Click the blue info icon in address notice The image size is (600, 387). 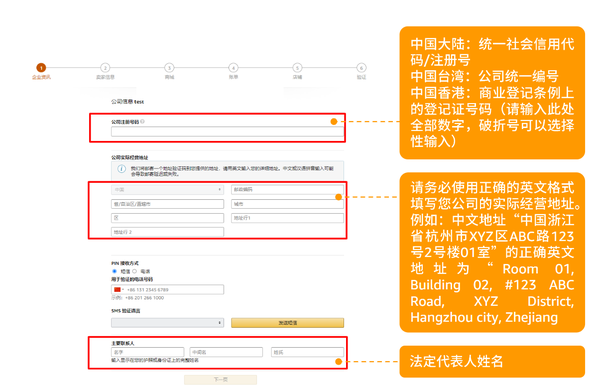click(121, 169)
